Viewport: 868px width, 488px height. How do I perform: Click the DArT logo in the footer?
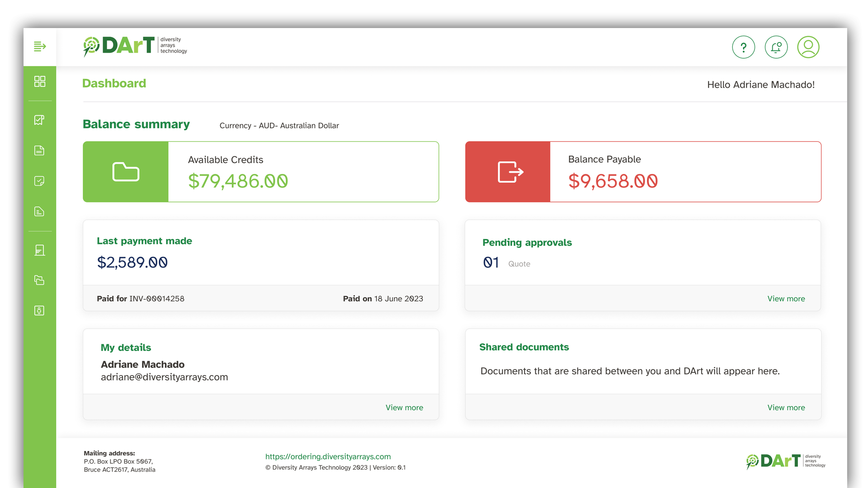coord(786,461)
